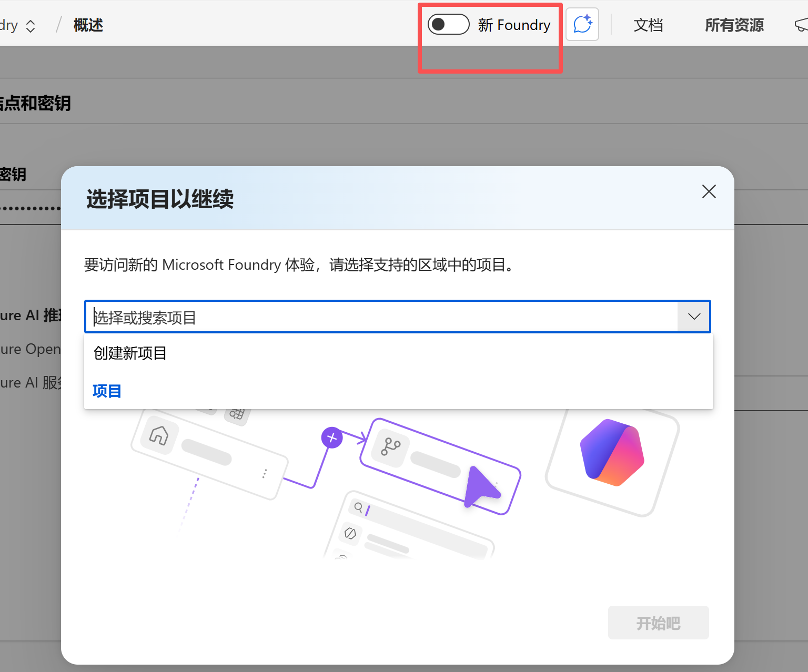Open the AI chat sparkle icon
Viewport: 808px width, 672px height.
582,24
